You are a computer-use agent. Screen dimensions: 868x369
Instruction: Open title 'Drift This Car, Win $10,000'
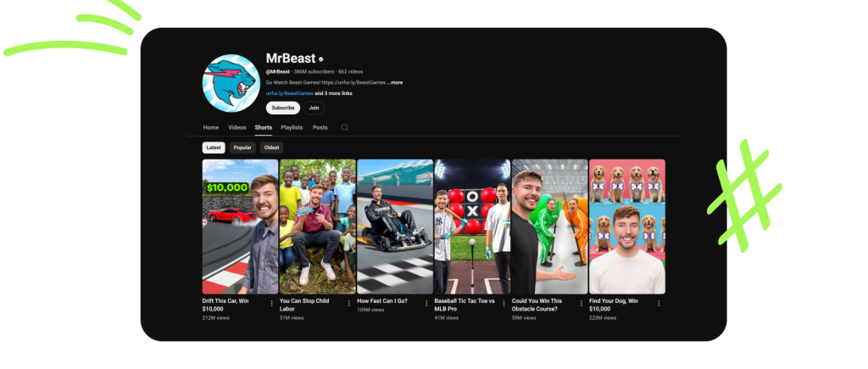[225, 305]
